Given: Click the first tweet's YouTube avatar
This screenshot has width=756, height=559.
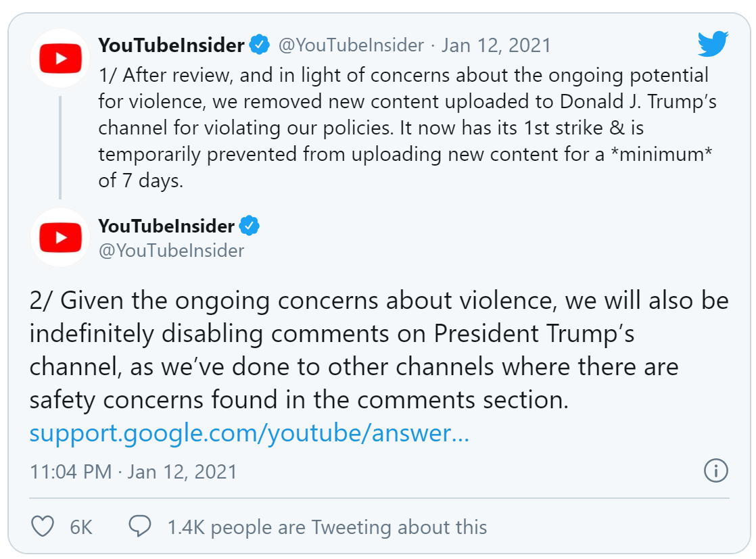Looking at the screenshot, I should tap(60, 58).
